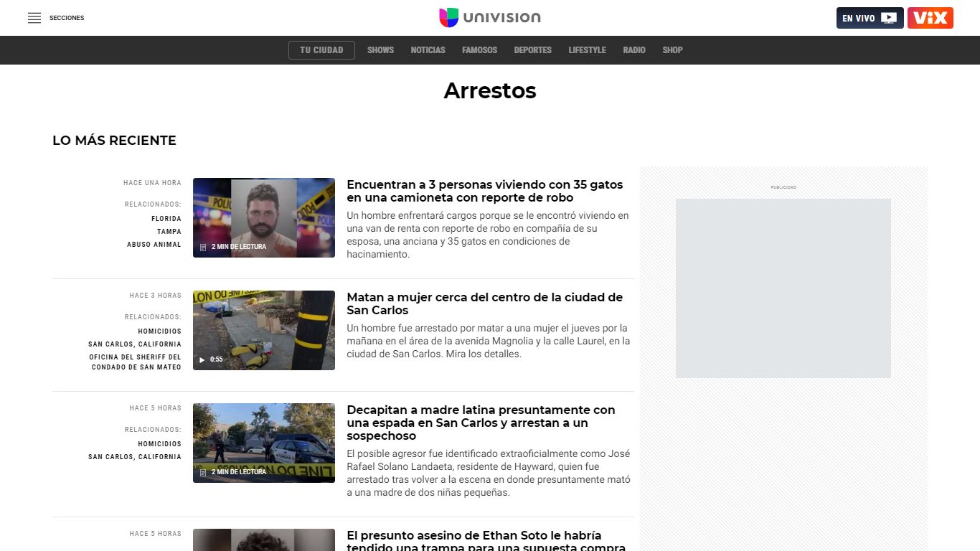Click the Lo Más Reciente heading
This screenshot has width=980, height=551.
pos(114,141)
